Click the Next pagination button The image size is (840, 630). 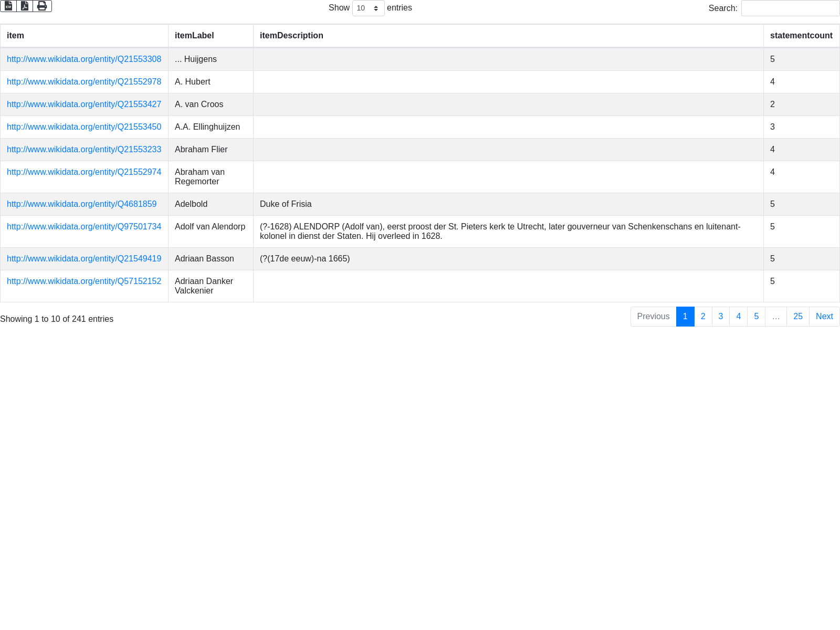[x=824, y=317]
